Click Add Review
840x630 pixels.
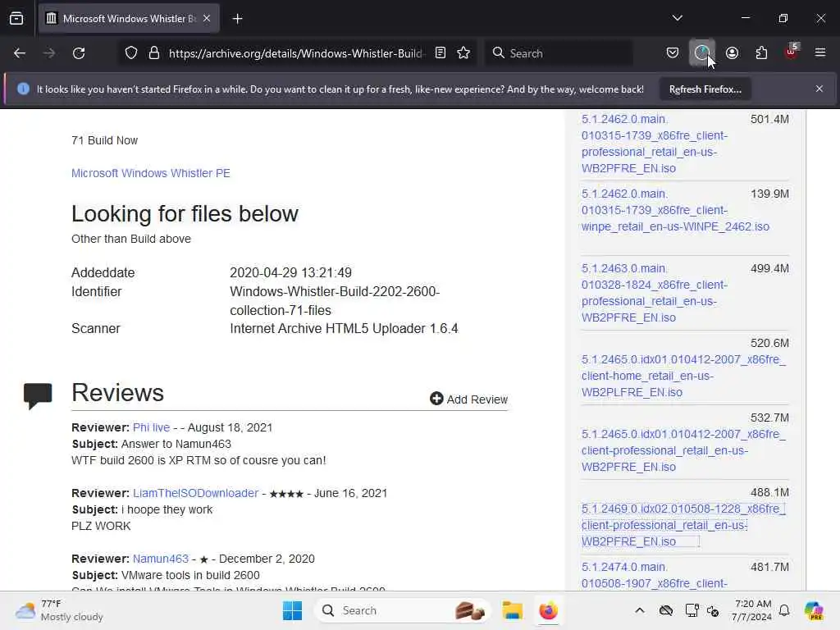(468, 399)
